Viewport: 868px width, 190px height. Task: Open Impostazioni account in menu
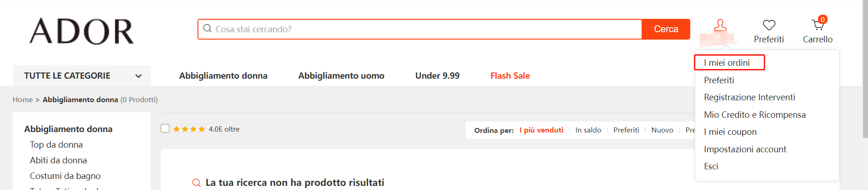(x=745, y=149)
